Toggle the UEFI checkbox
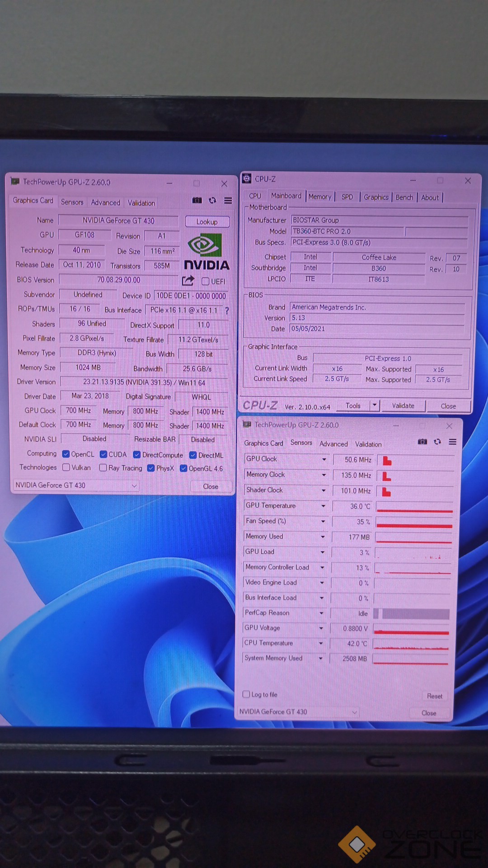 point(206,281)
